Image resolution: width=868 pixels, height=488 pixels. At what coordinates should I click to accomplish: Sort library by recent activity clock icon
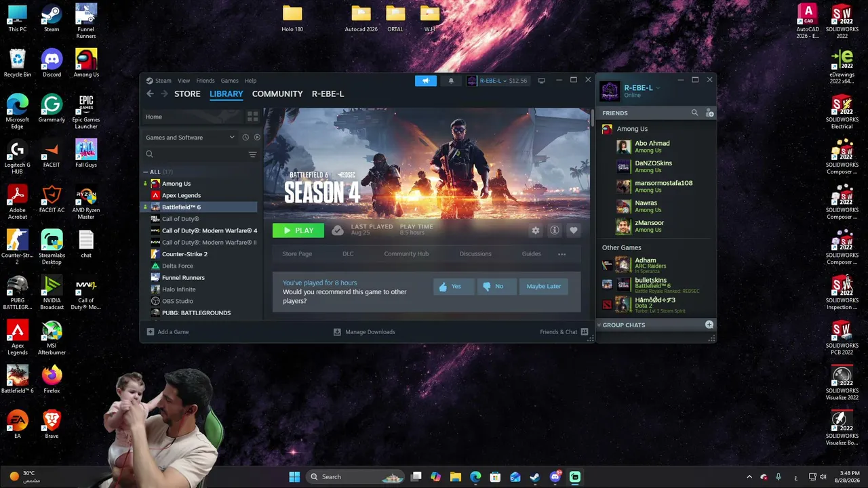245,138
